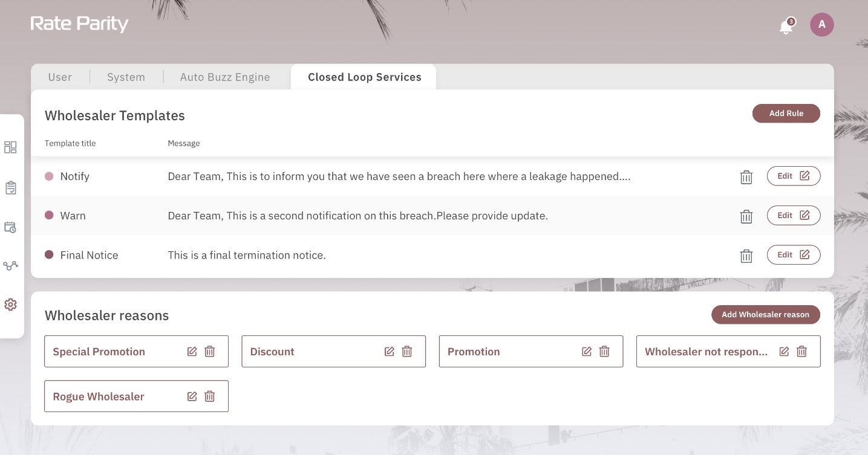Image resolution: width=868 pixels, height=455 pixels.
Task: Open the System tab
Action: pos(126,77)
